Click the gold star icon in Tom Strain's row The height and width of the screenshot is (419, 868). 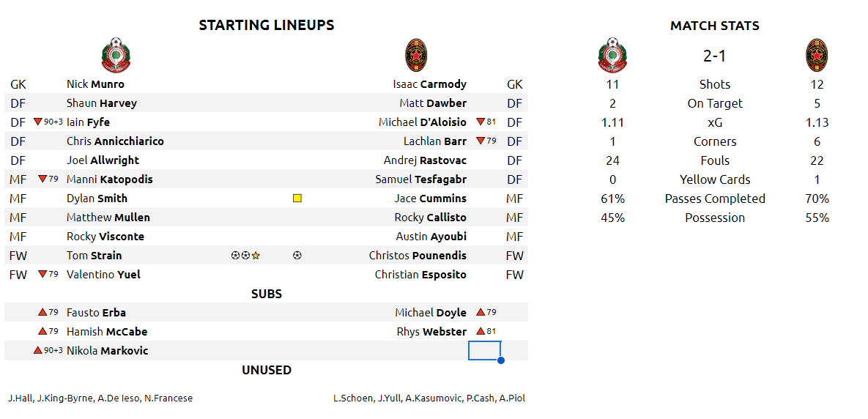point(256,256)
